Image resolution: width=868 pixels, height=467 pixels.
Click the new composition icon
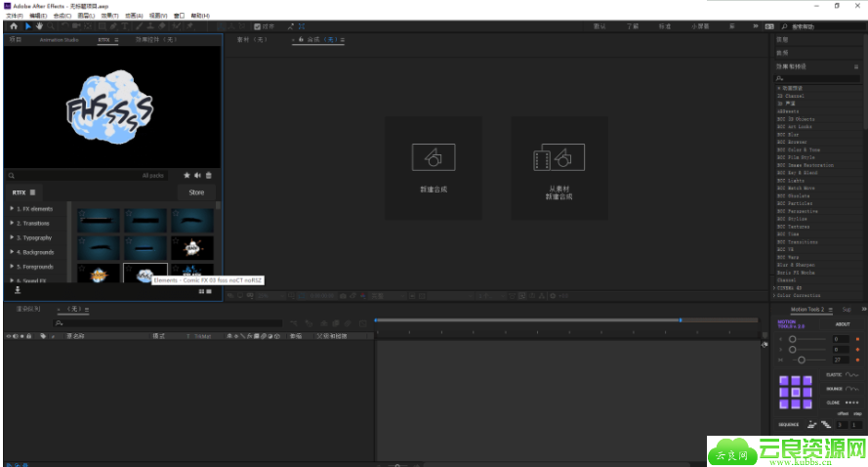click(433, 156)
